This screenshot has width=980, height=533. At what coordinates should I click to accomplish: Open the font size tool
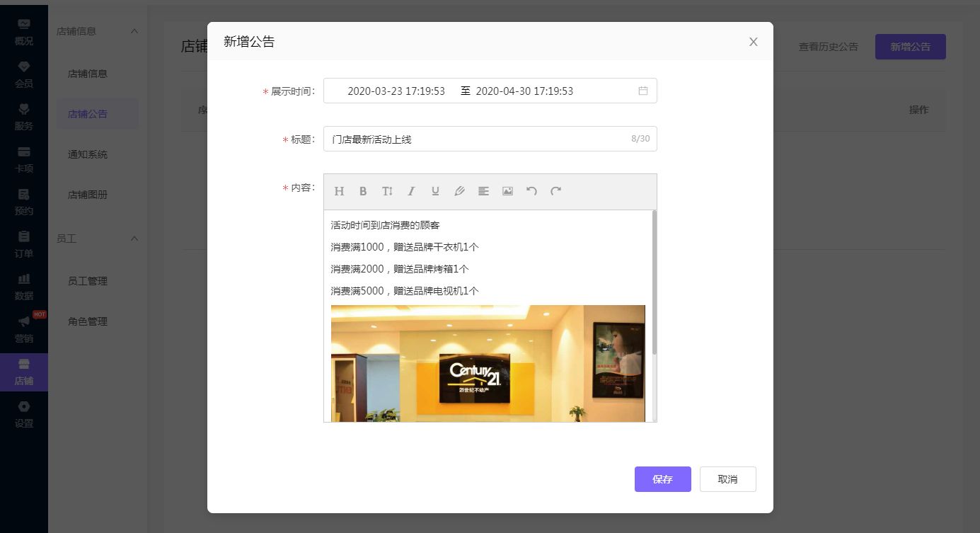(387, 191)
